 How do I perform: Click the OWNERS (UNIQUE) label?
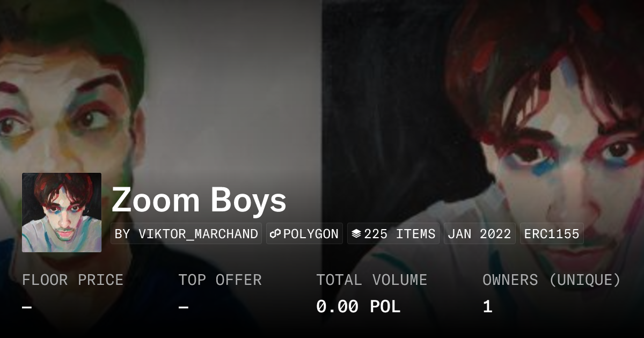(x=552, y=280)
